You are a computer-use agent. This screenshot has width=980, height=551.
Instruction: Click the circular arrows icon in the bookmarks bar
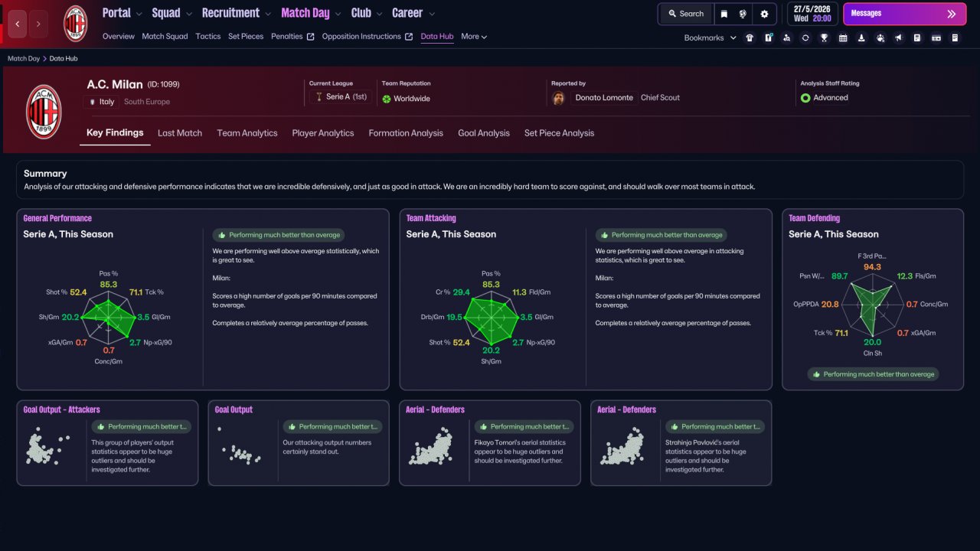click(805, 37)
